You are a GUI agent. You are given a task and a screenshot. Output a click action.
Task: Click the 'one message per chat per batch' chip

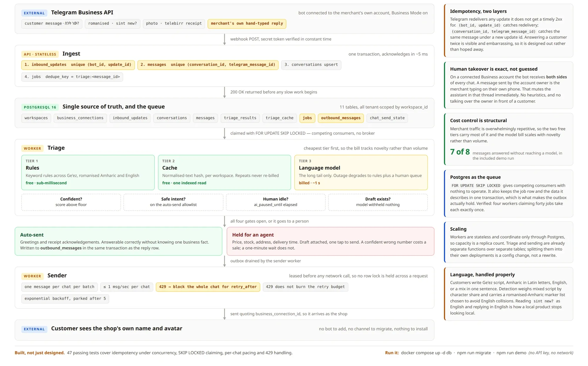[59, 287]
